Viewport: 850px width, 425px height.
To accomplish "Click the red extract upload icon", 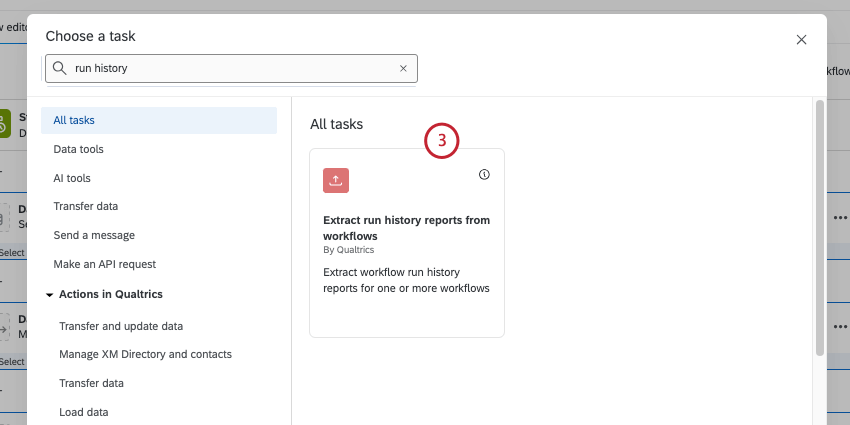I will 336,180.
